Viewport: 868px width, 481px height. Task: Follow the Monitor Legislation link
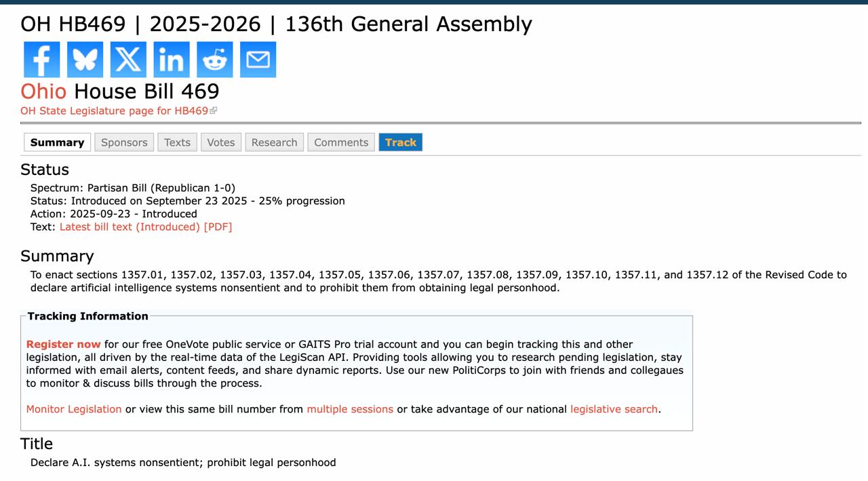point(74,409)
